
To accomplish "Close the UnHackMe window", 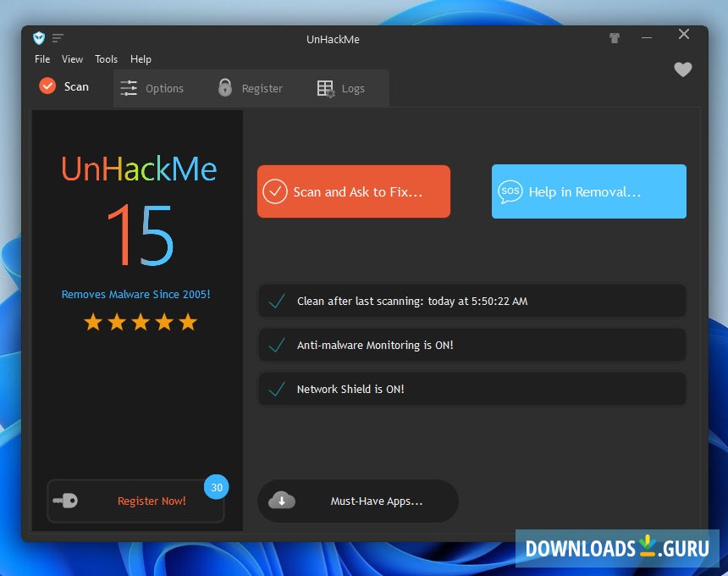I will pos(683,34).
